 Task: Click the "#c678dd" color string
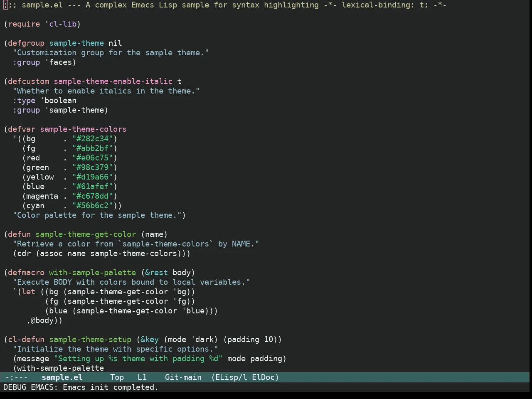(93, 196)
